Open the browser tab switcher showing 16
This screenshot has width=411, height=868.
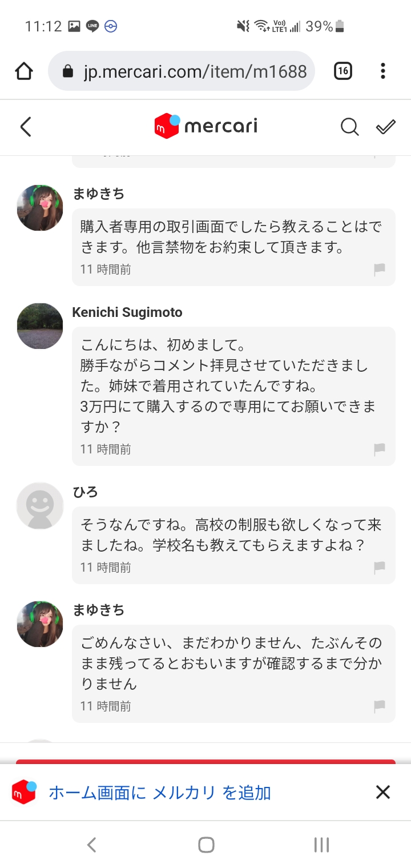tap(342, 71)
